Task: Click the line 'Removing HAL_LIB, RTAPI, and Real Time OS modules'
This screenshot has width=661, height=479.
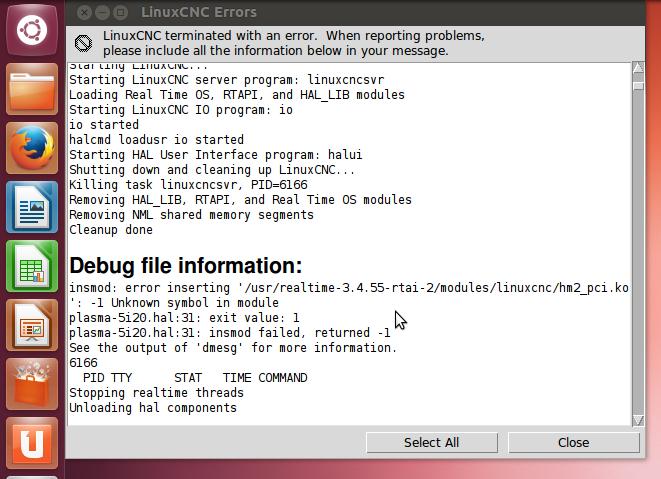Action: [240, 200]
